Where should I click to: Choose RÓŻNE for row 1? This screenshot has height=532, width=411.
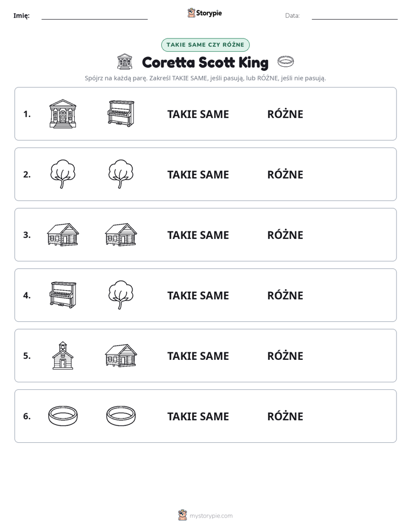point(285,114)
